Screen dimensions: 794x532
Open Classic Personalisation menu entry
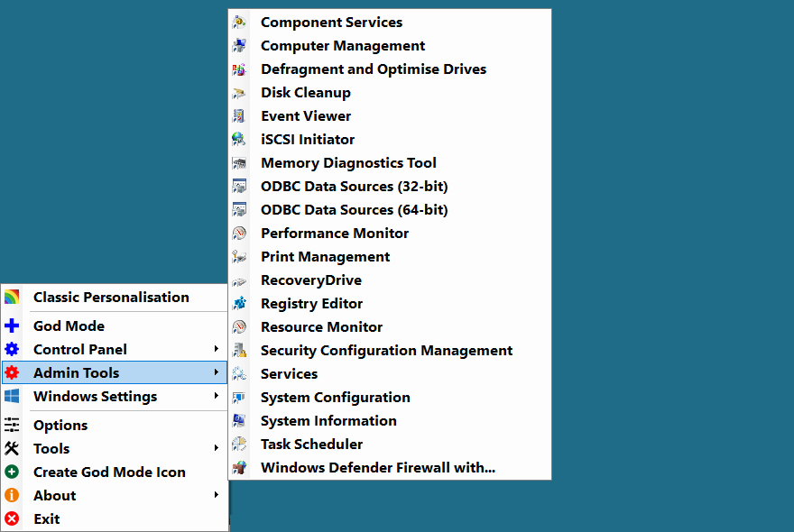115,298
